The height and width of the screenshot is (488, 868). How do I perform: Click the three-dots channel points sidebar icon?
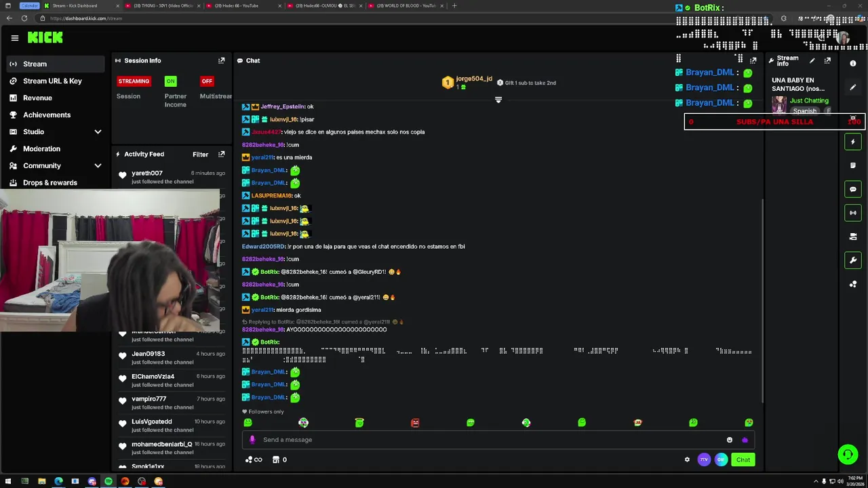tap(853, 284)
